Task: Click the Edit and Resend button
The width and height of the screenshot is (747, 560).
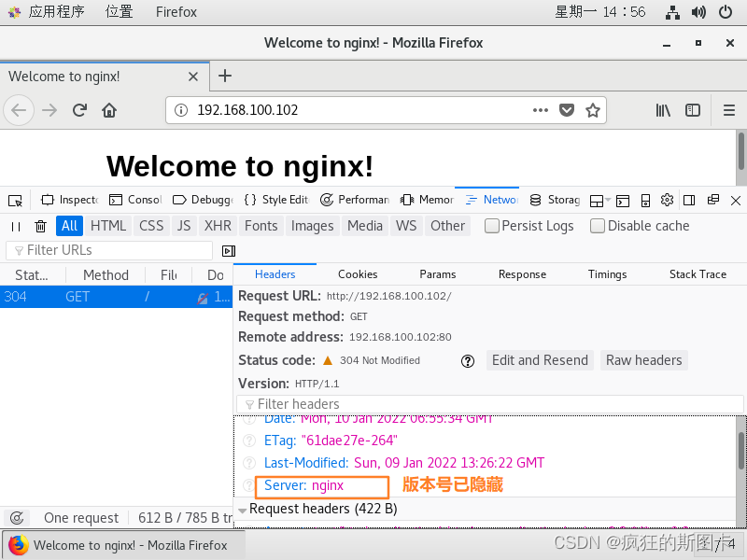Action: [540, 360]
